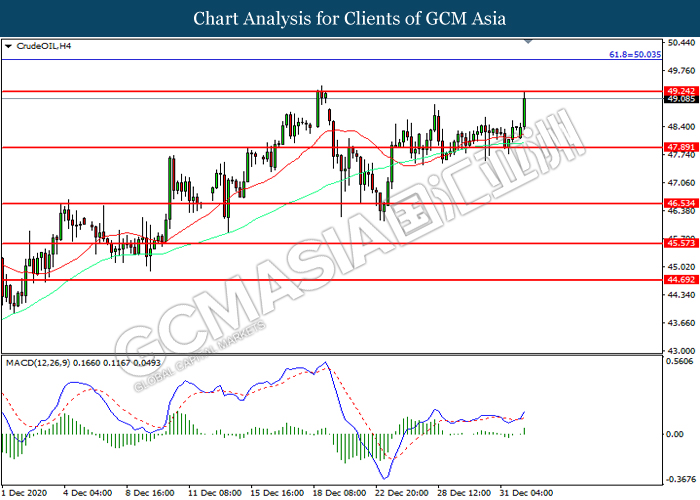Click the 31 Dec 04:00 time axis label

click(x=526, y=493)
